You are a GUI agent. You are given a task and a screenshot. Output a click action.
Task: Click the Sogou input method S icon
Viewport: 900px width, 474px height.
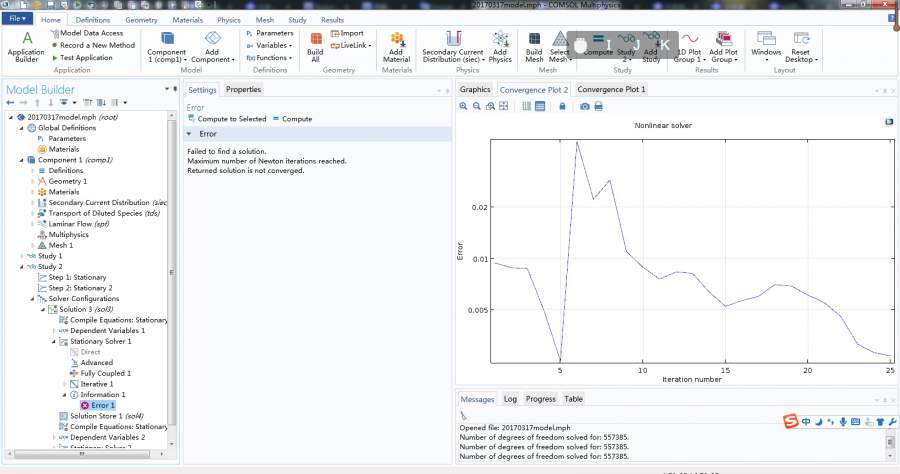point(791,422)
